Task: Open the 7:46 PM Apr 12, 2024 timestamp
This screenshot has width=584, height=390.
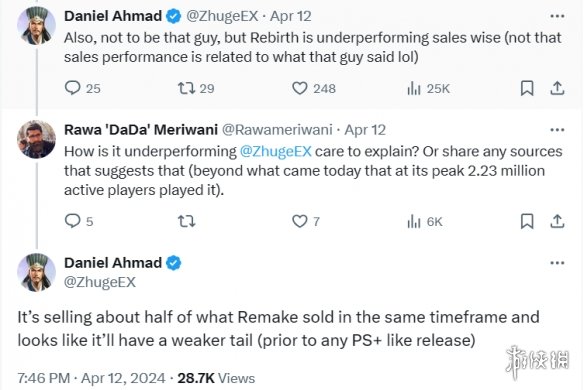Action: 91,378
